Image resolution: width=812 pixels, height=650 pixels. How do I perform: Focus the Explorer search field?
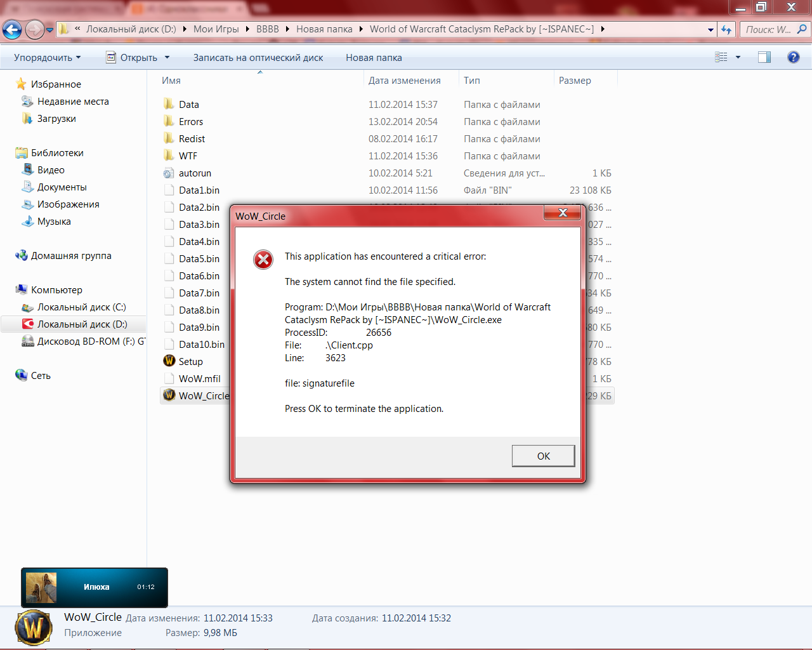[x=768, y=29]
